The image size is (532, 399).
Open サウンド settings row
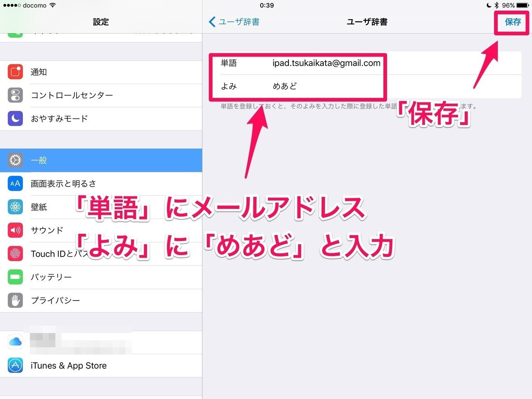tap(101, 230)
